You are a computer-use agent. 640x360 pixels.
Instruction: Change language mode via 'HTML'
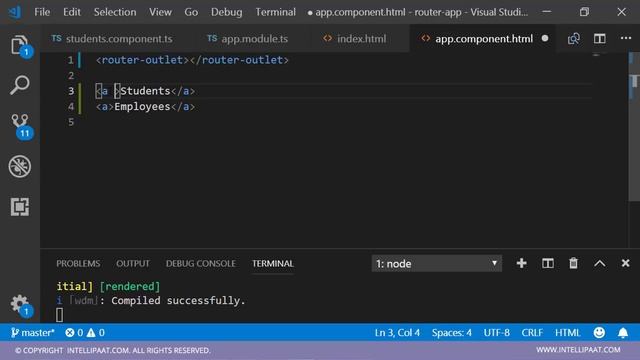pyautogui.click(x=567, y=333)
